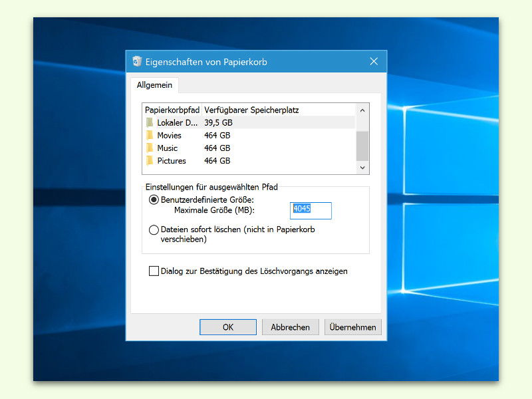Viewport: 532px width, 399px height.
Task: Enable Dialog zur Bestätigung des Löschvorgangs checkbox
Action: coord(154,271)
